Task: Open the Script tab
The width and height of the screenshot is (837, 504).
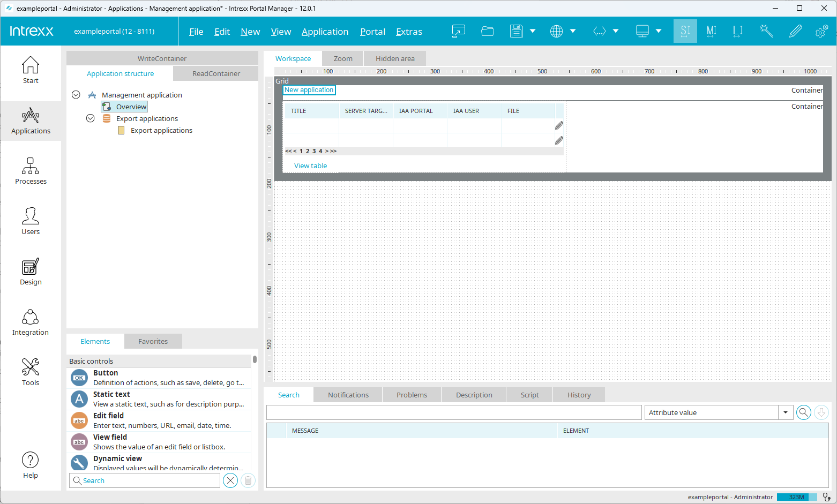Action: (x=529, y=395)
